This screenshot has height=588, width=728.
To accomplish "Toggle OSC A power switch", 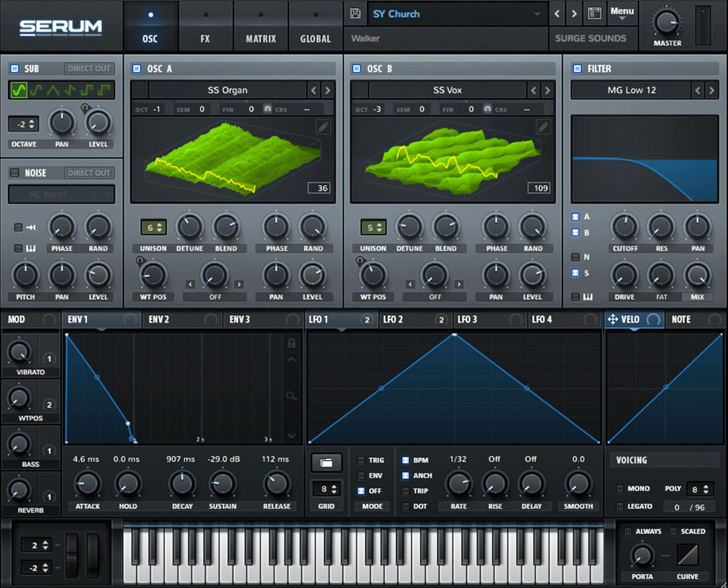I will pos(136,68).
